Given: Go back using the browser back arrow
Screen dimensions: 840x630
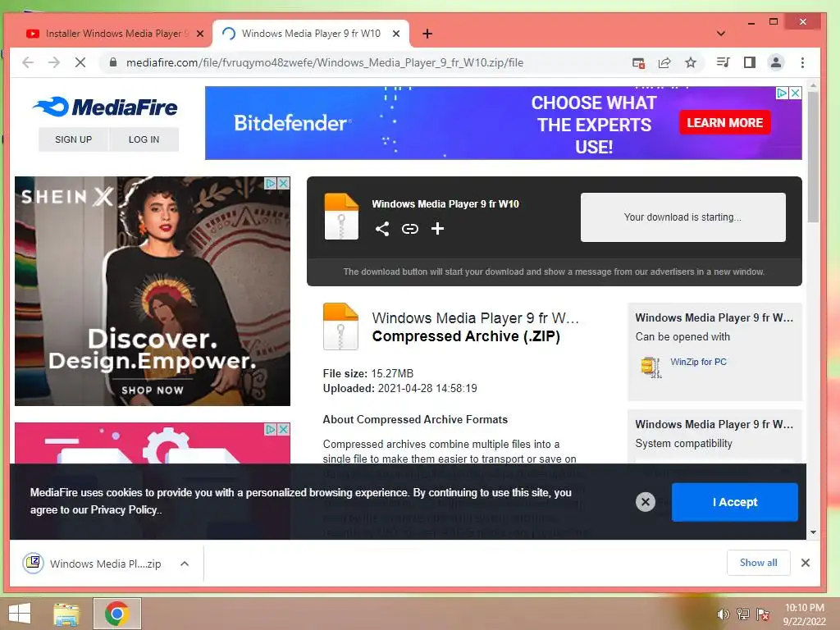Looking at the screenshot, I should (28, 62).
